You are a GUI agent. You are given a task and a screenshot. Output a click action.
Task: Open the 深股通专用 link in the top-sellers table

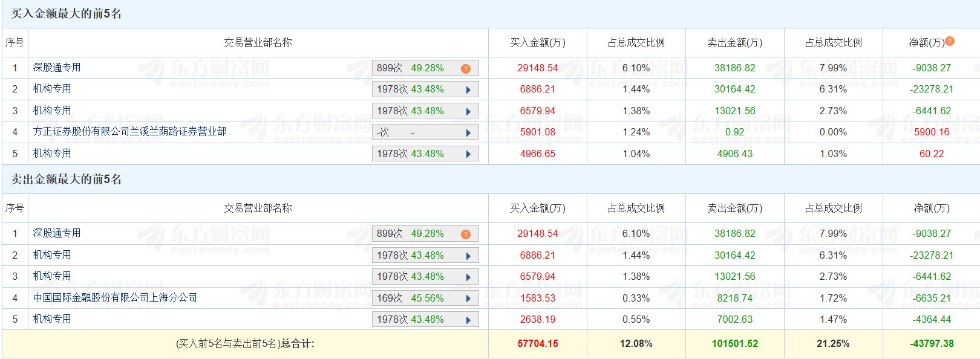click(x=57, y=233)
